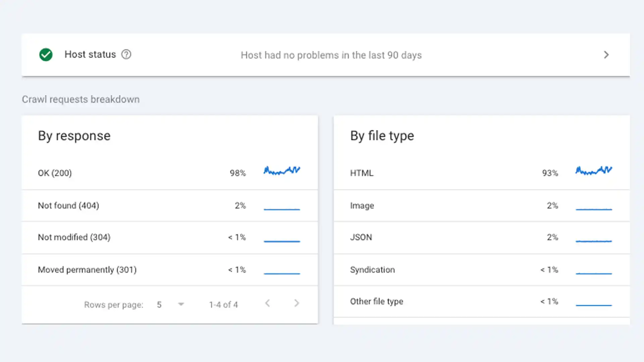Open the JSON file type row

[x=482, y=237]
